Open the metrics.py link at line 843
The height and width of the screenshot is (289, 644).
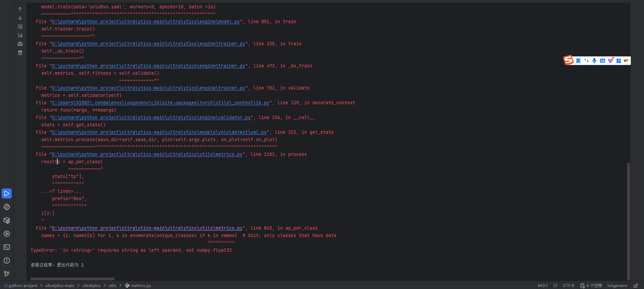(147, 228)
